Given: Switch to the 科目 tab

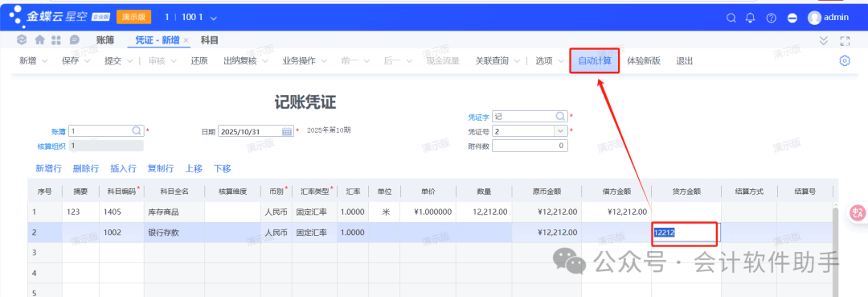Looking at the screenshot, I should 209,40.
